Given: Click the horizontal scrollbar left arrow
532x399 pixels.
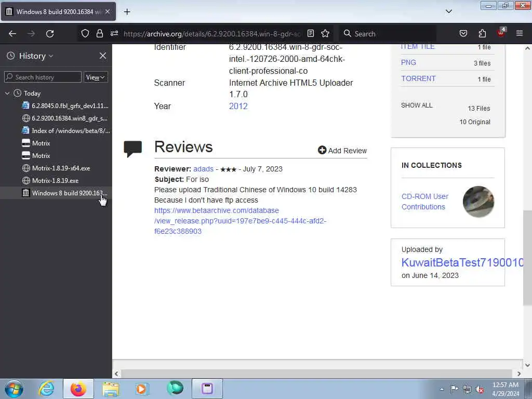Looking at the screenshot, I should 116,374.
